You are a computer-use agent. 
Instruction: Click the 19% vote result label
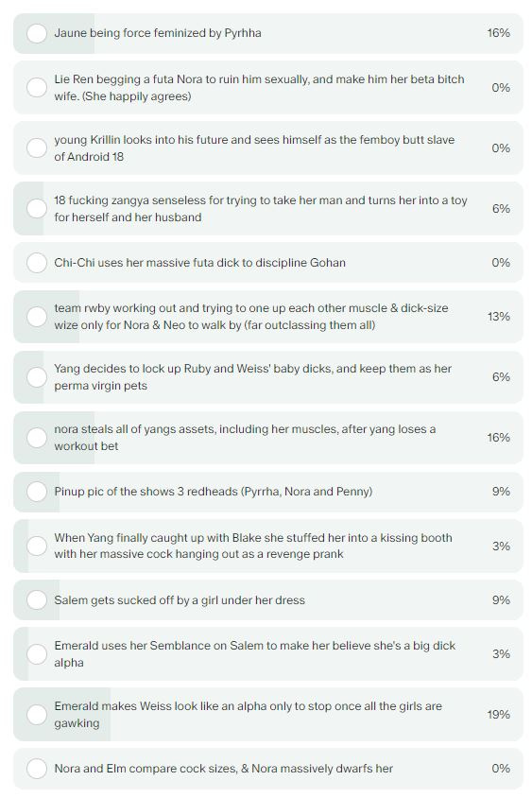pos(498,715)
